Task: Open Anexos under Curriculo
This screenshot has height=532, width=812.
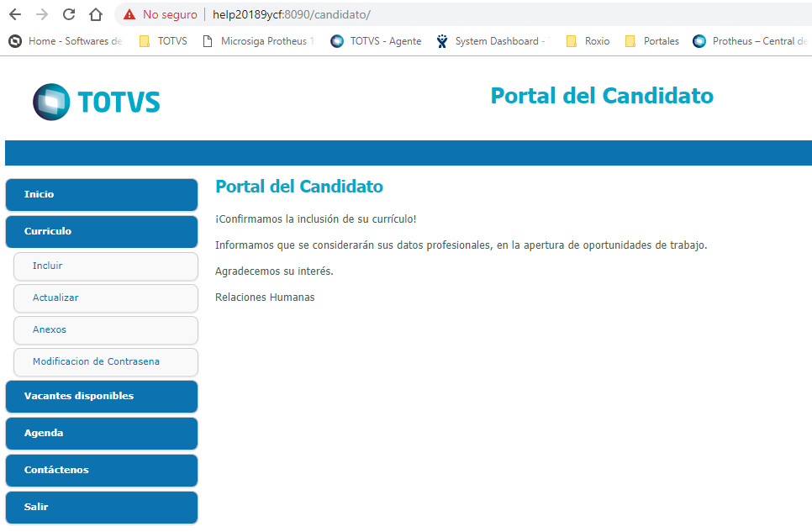Action: click(x=106, y=330)
